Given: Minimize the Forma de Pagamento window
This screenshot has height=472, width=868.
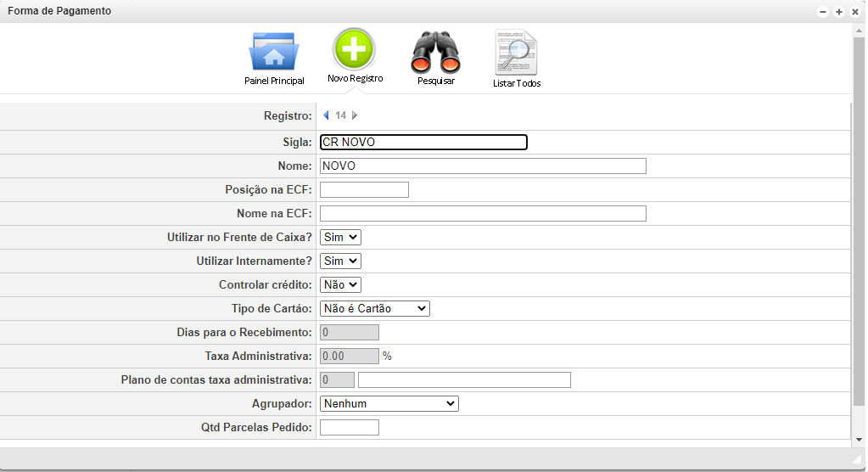Looking at the screenshot, I should pos(823,12).
